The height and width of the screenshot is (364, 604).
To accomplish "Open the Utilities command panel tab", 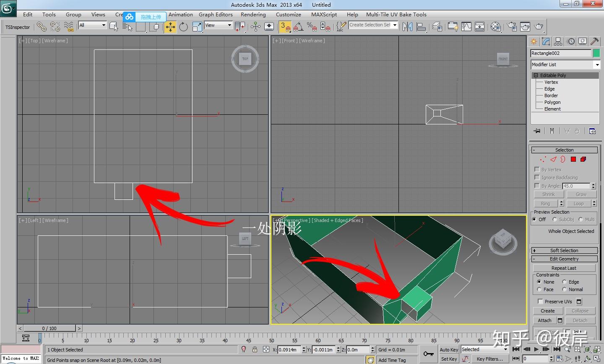I will [594, 41].
